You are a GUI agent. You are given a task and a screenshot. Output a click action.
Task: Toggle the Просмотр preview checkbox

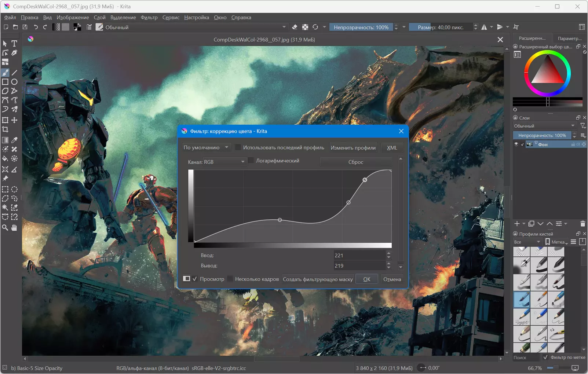(x=195, y=279)
